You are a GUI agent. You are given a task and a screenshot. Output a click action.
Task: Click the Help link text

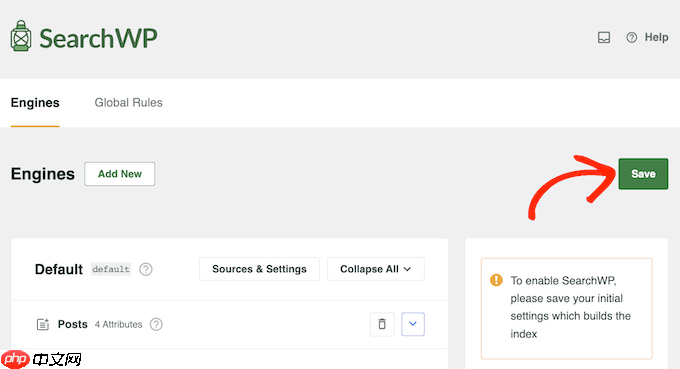click(x=656, y=37)
